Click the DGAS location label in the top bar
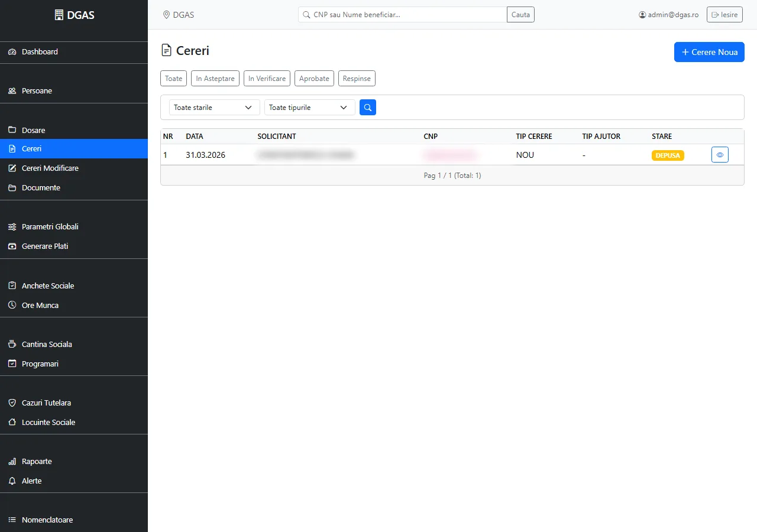Screen dimensions: 757x532 pyautogui.click(x=179, y=15)
